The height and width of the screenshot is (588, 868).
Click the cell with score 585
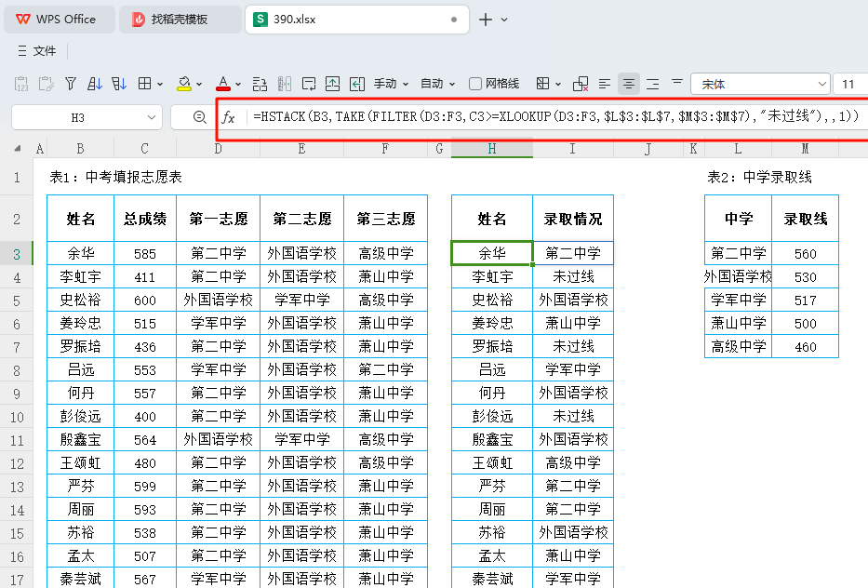(145, 254)
